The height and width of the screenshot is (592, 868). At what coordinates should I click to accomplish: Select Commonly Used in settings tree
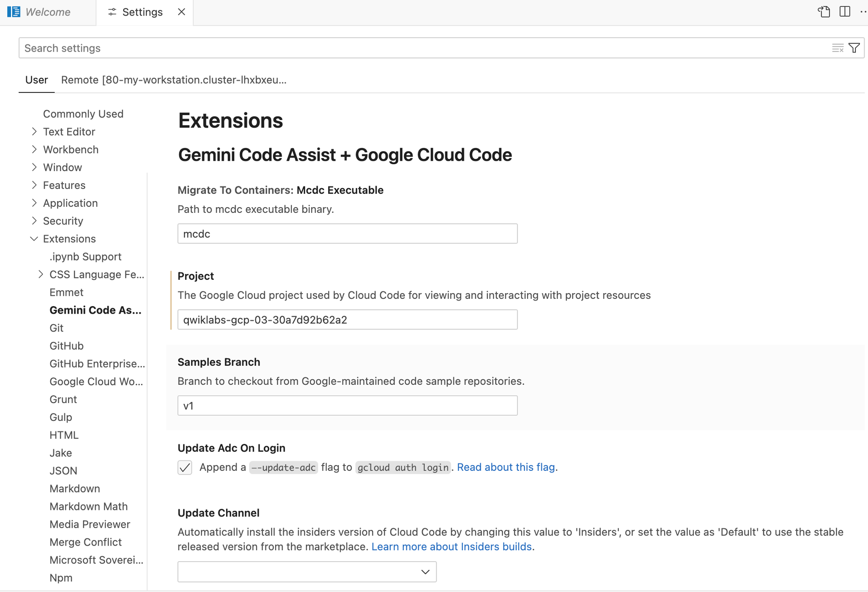coord(83,114)
